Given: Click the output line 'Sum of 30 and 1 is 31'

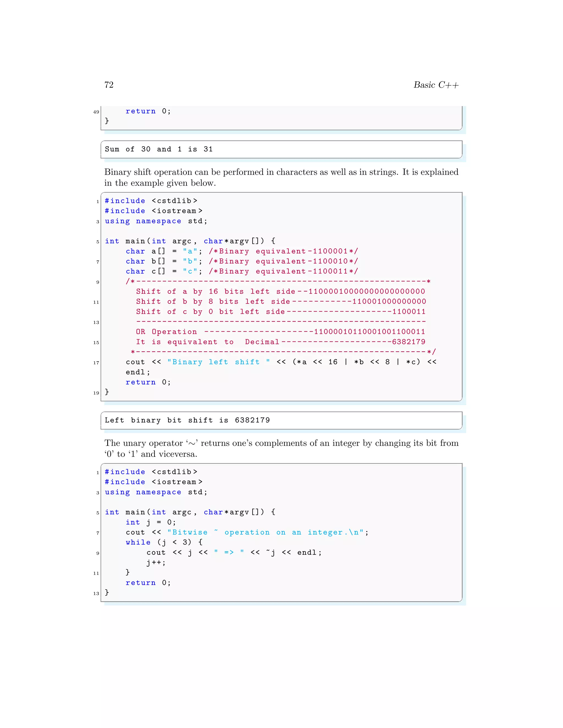Looking at the screenshot, I should 159,149.
